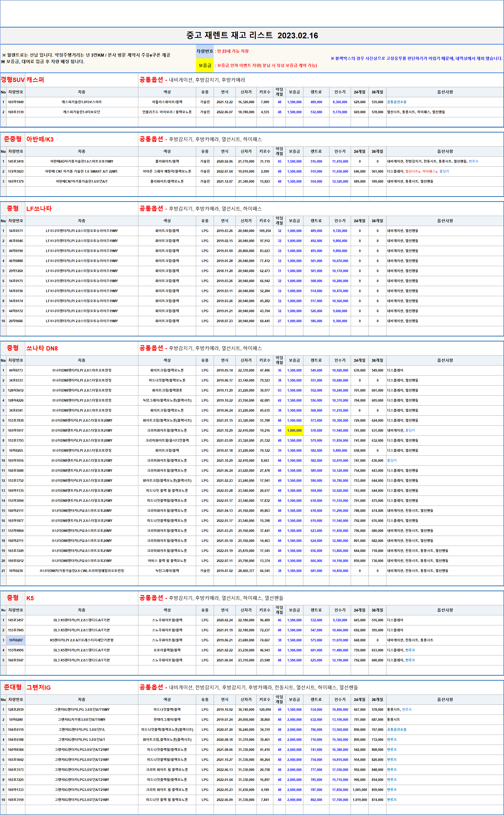Select vehicle number cell 10하0280

point(16,719)
